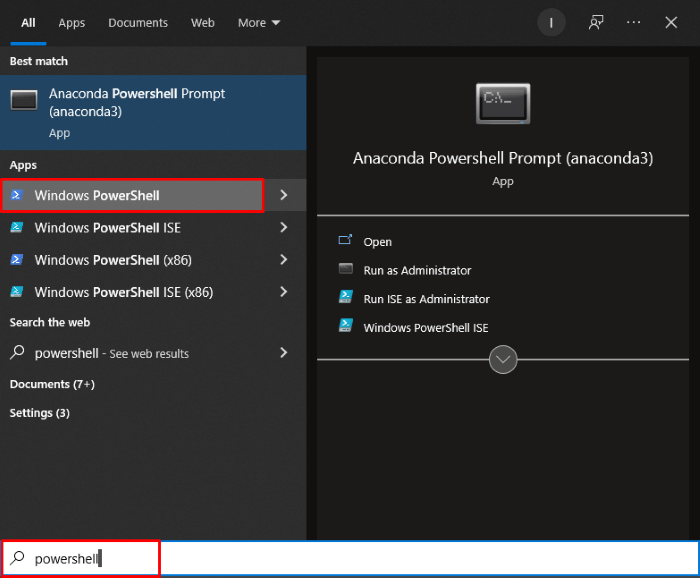Screen dimensions: 700x578
Task: Open the three-dots options menu
Action: 633,22
